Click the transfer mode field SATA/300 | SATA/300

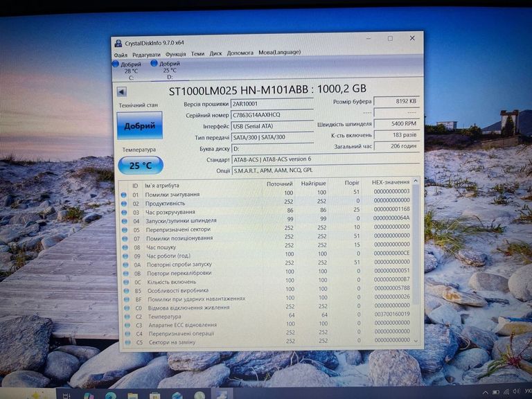coord(272,137)
